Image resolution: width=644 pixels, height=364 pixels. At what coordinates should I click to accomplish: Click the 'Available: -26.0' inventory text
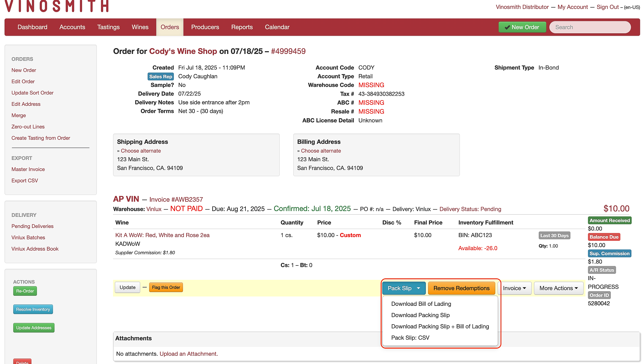(x=478, y=248)
